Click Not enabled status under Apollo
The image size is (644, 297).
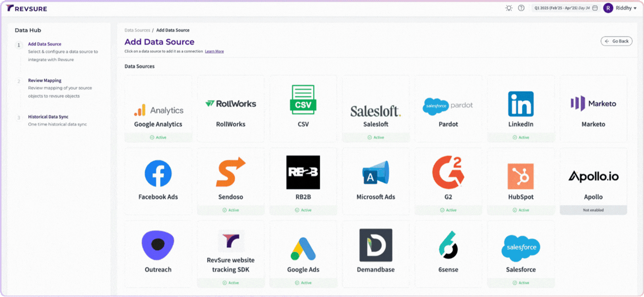click(593, 210)
